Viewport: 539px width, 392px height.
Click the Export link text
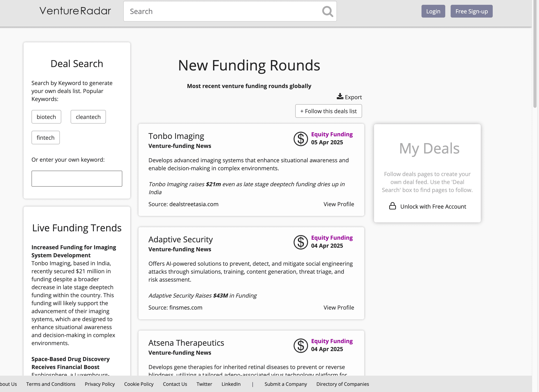(353, 97)
